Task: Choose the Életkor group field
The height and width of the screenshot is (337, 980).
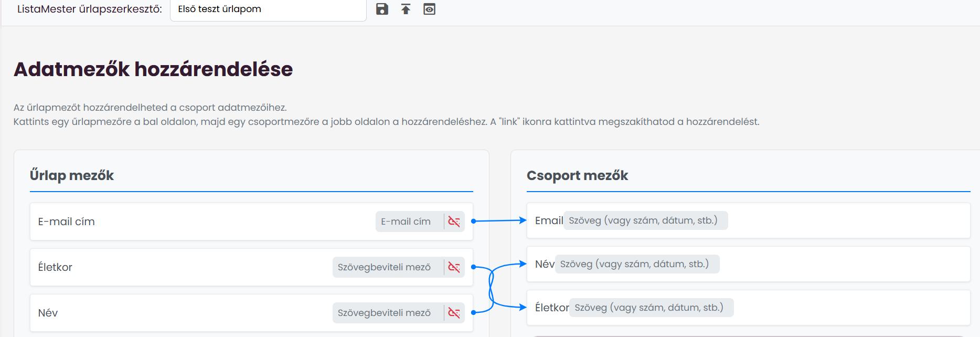Action: click(x=749, y=308)
